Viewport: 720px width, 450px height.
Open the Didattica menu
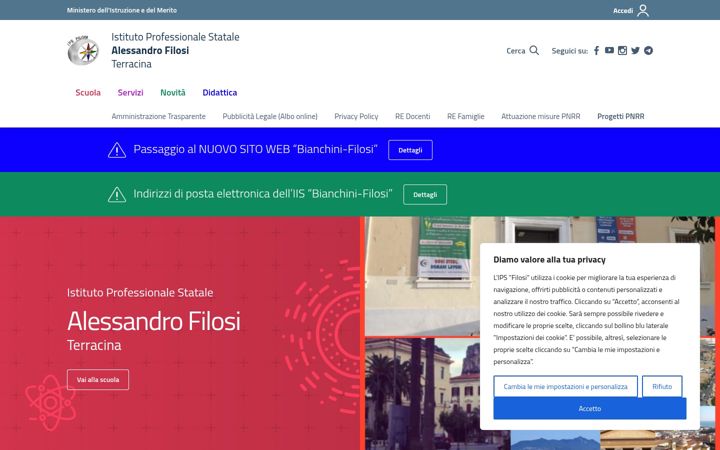click(219, 92)
